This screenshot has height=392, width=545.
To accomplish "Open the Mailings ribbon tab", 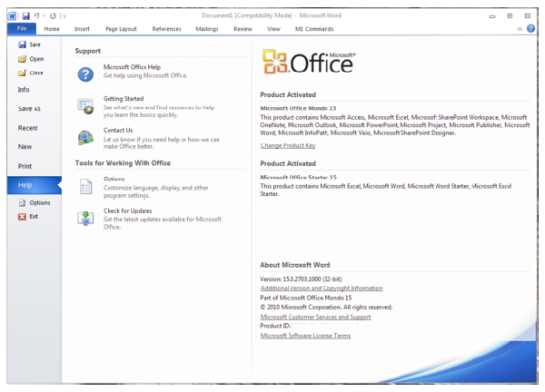I will tap(206, 29).
